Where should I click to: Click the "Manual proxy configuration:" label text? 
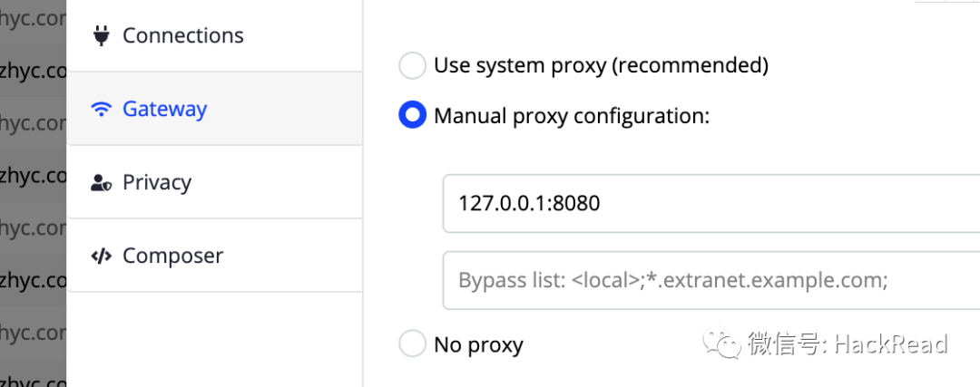click(x=571, y=116)
